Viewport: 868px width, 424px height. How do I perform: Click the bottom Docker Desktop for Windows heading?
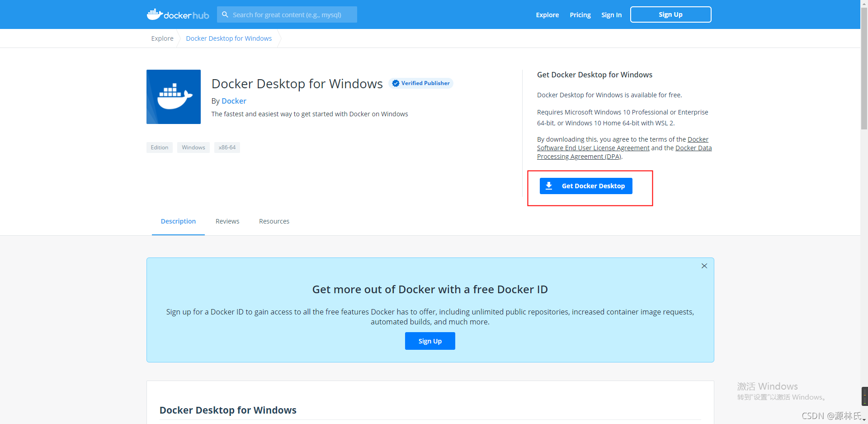point(228,410)
